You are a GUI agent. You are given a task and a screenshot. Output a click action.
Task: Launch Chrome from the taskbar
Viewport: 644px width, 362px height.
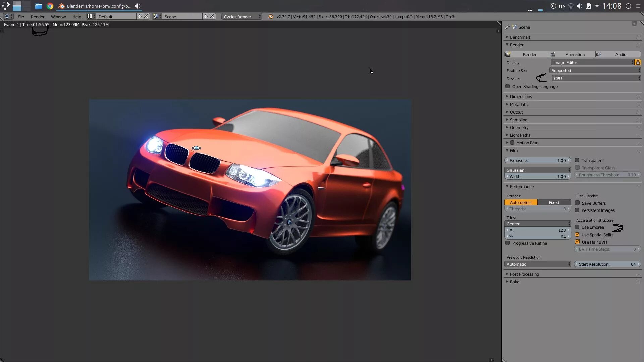point(50,6)
